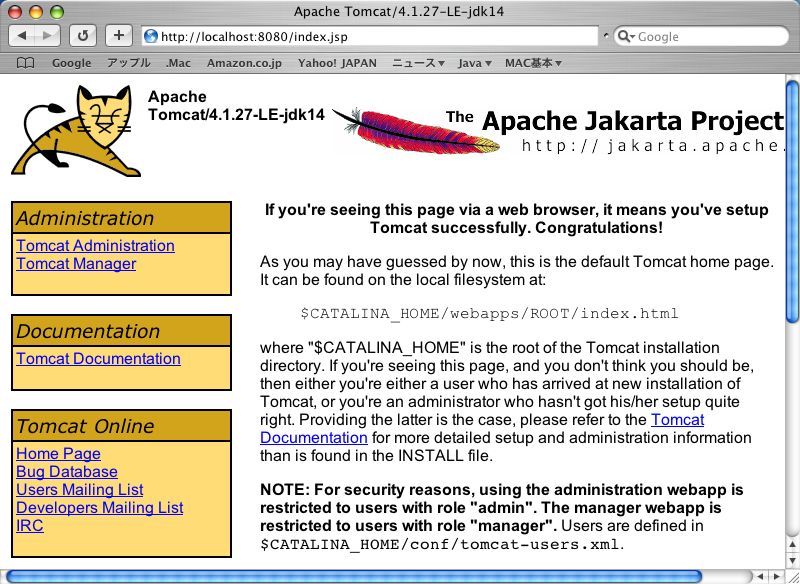Open the Yahoo! JAPAN bookmark
Screen dimensions: 800x584
(337, 63)
